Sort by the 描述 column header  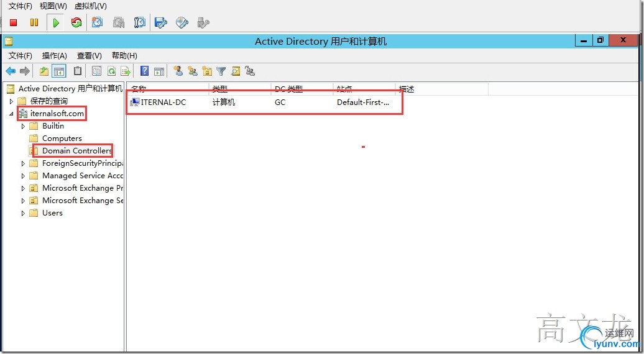(441, 89)
